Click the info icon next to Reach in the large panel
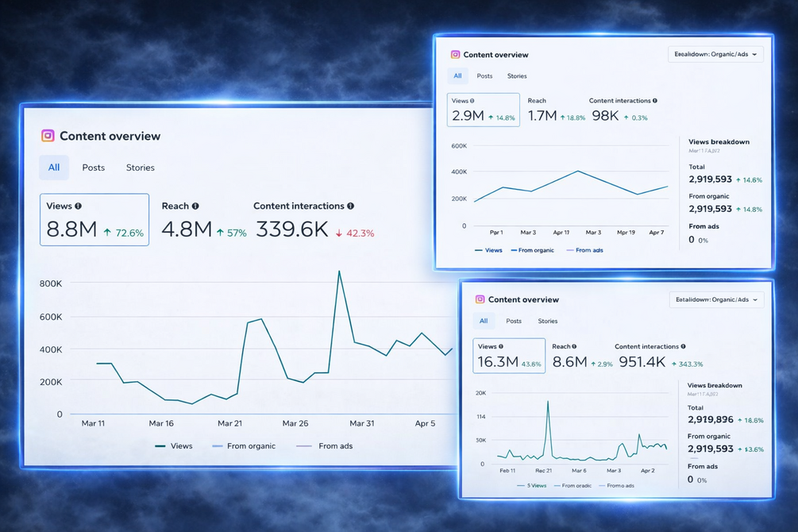The width and height of the screenshot is (798, 532). [195, 206]
